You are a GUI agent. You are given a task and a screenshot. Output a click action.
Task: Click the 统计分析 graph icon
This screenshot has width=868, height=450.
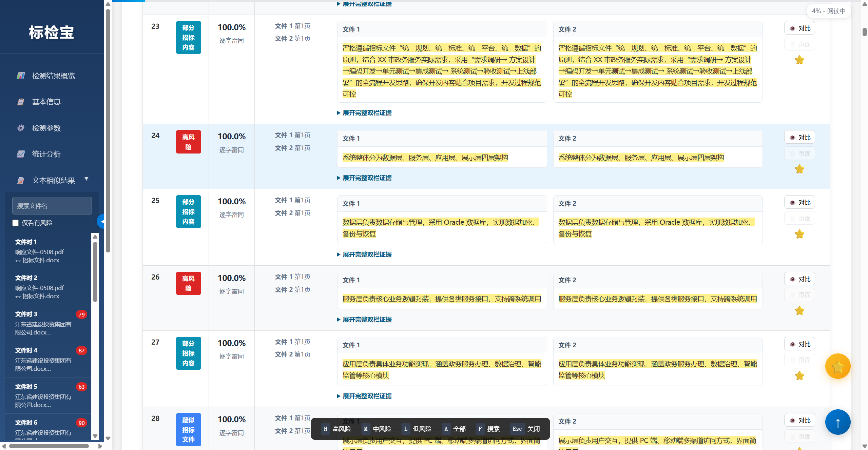tap(21, 154)
